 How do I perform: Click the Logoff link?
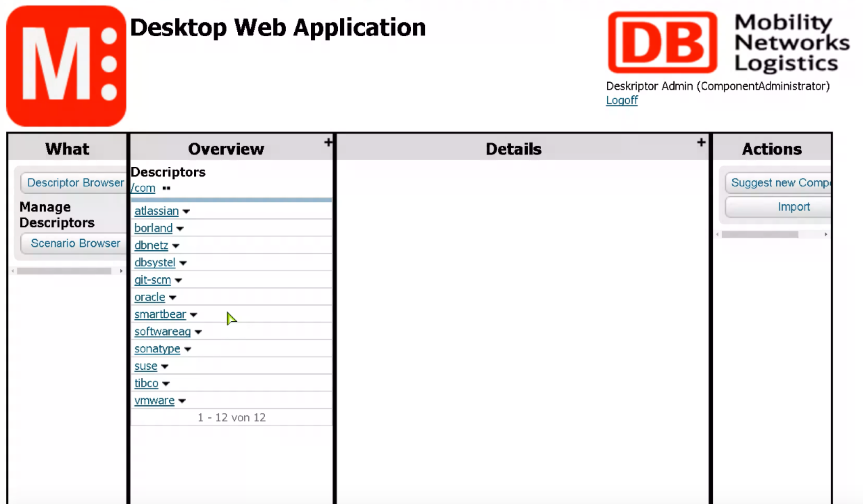pos(621,100)
